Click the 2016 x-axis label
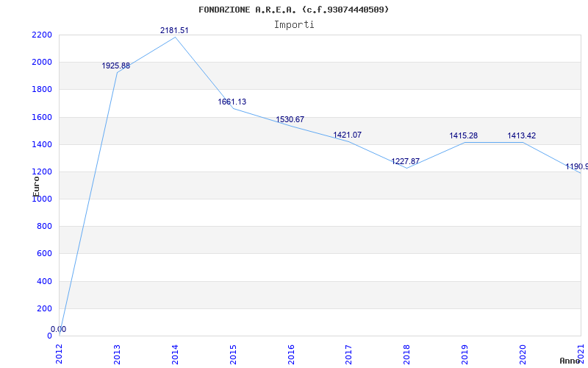The image size is (588, 368). [291, 355]
